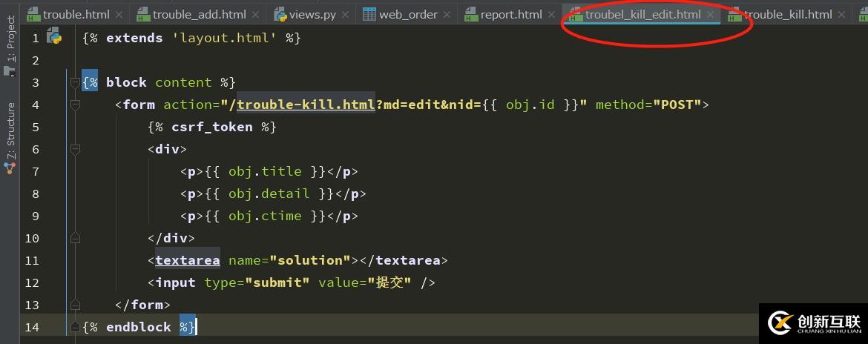Screen dimensions: 868x344
Task: Collapse the div fold on line 6
Action: tap(75, 149)
